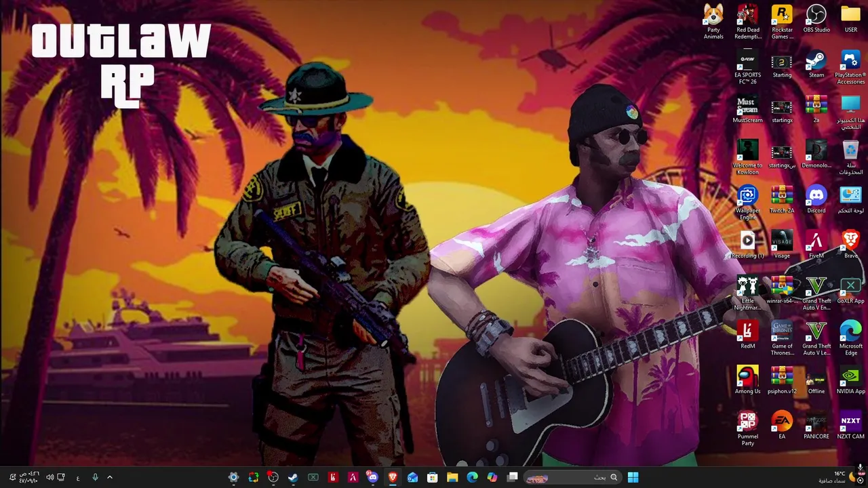Screen dimensions: 868x488
Task: Select Grand Theft Auto V Legacy shortcut
Action: (816, 338)
